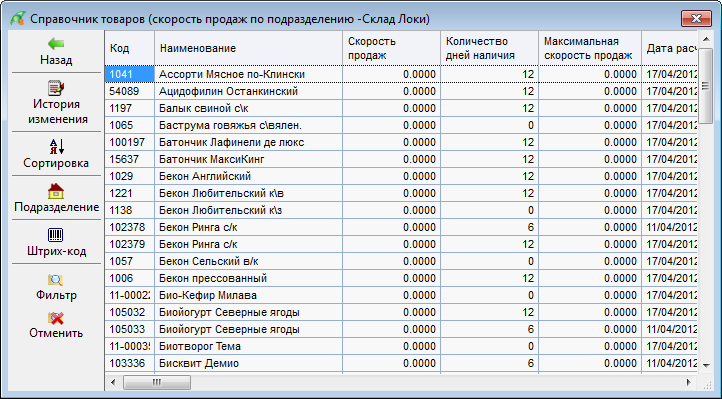
Task: Click the Отменить red cross icon
Action: coord(56,318)
